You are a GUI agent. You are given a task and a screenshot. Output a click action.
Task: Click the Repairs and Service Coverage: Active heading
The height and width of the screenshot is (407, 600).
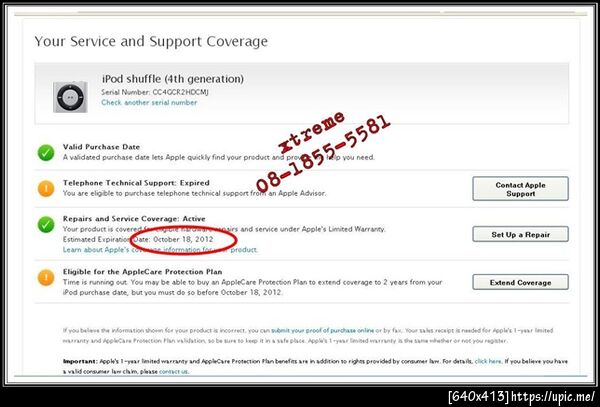pos(134,219)
